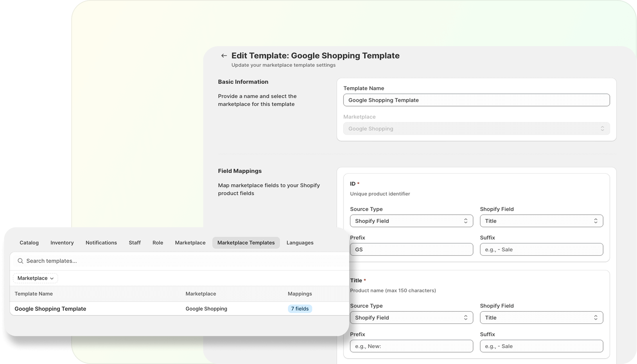Click the GS prefix input under ID
Viewport: 637px width, 364px height.
point(411,249)
